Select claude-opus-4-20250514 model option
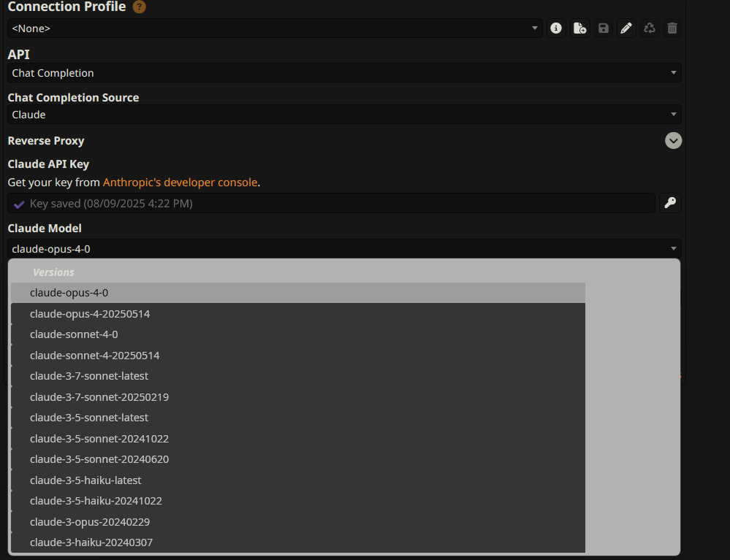Image resolution: width=730 pixels, height=560 pixels. 298,314
